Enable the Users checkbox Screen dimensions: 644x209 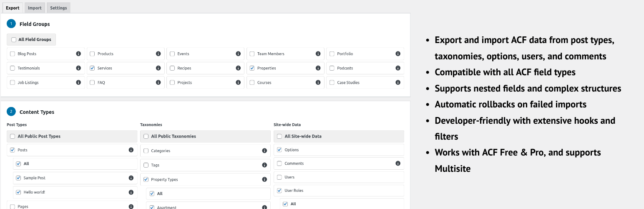(x=279, y=177)
